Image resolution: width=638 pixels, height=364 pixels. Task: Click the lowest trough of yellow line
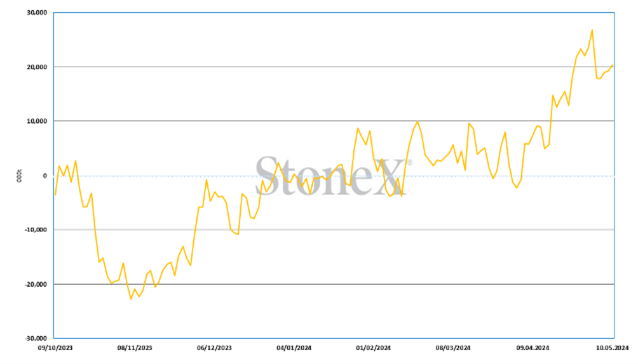click(x=131, y=299)
